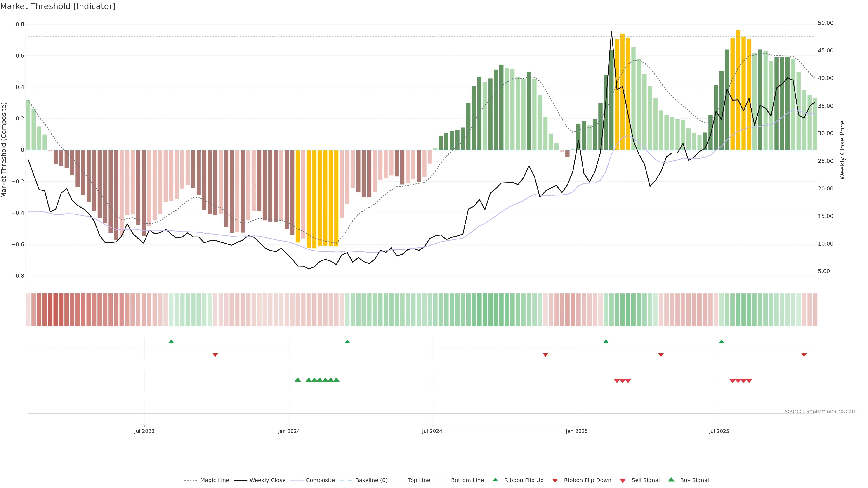
Task: Select first green flip-up marker after Jul 2023
Action: pyautogui.click(x=171, y=342)
